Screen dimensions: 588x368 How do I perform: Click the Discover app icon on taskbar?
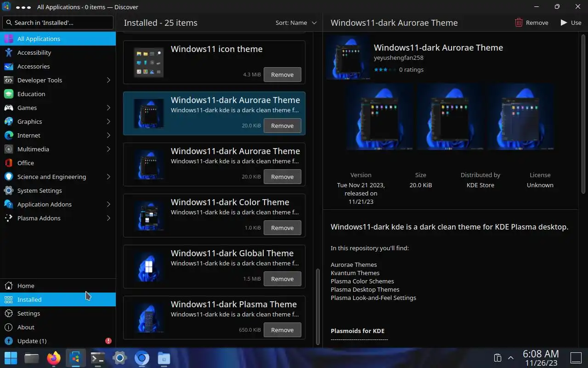(x=76, y=358)
